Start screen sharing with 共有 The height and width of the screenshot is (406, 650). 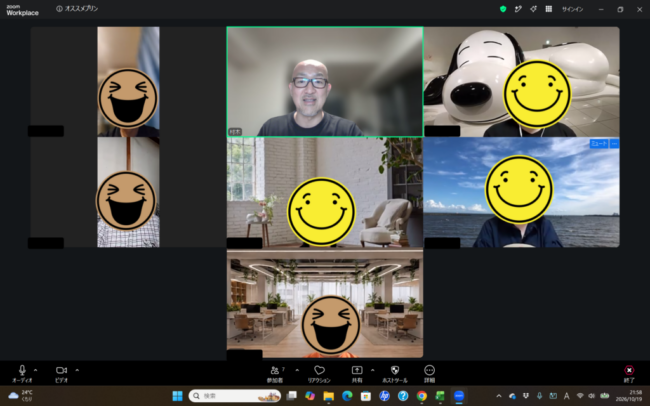coord(357,374)
